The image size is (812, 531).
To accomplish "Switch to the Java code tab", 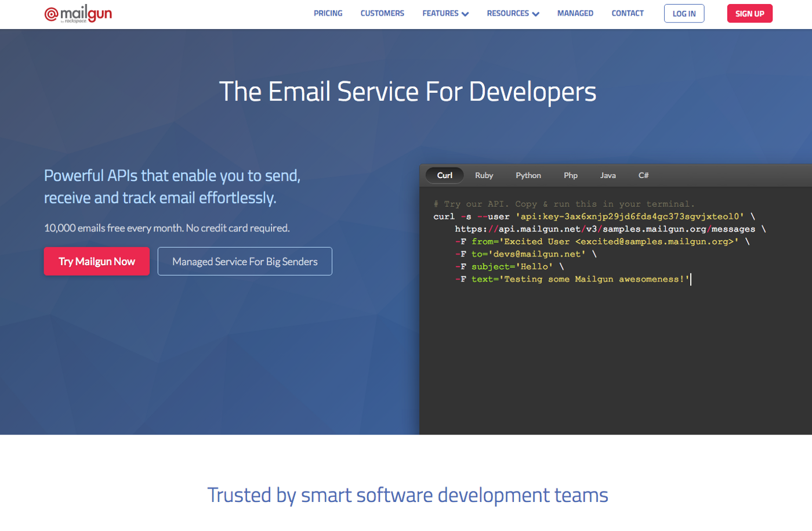I will 608,175.
